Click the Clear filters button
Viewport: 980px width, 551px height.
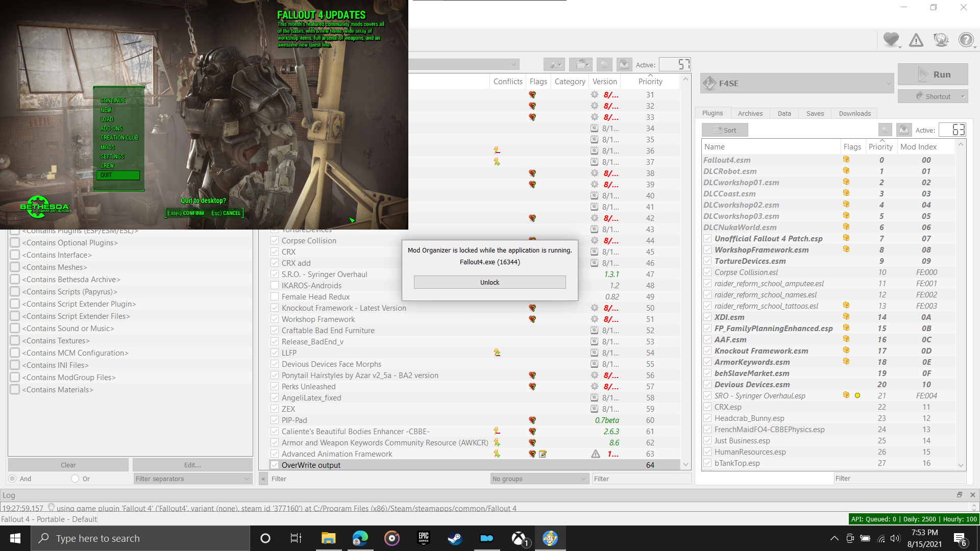pyautogui.click(x=68, y=465)
